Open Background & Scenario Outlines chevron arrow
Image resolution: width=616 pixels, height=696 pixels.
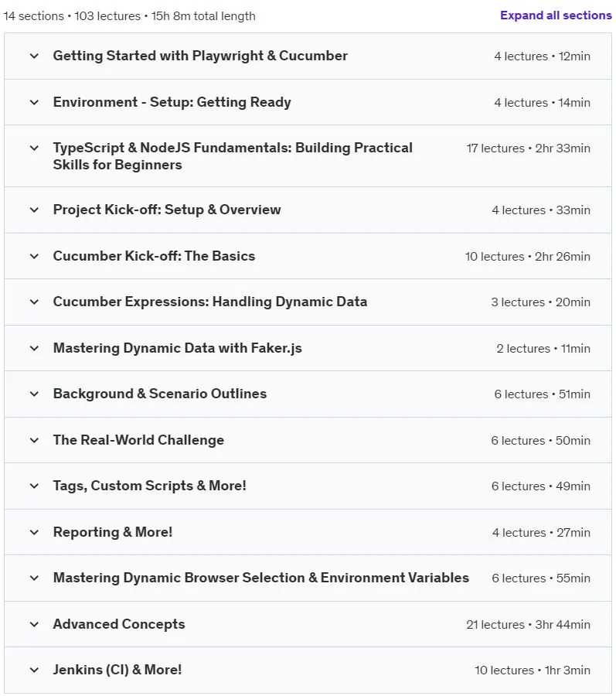coord(34,394)
